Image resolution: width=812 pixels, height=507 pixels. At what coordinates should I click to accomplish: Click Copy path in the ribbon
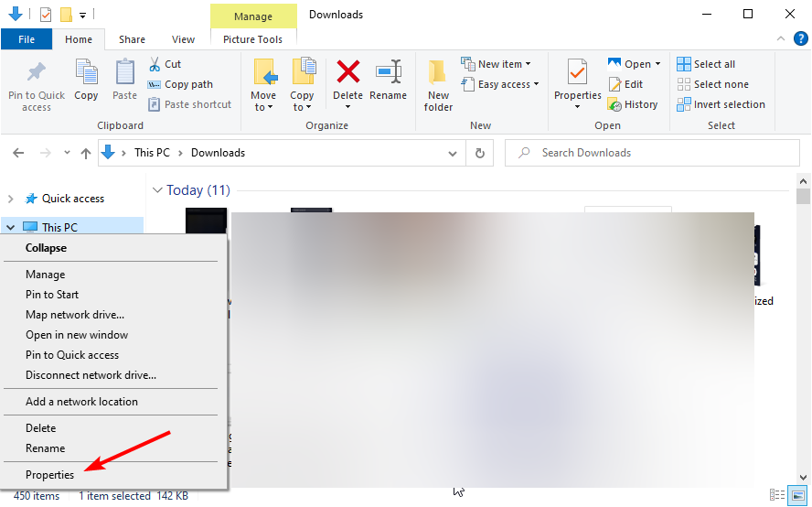180,84
